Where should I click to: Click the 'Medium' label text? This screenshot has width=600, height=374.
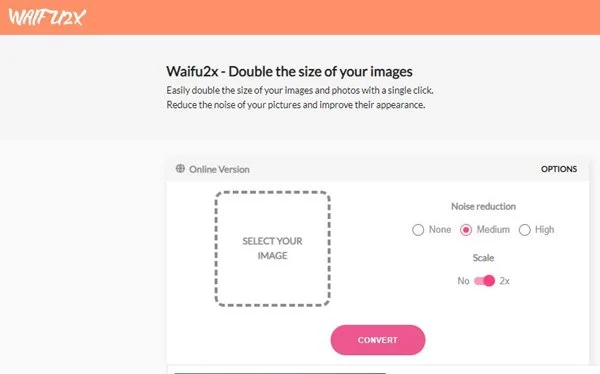(493, 229)
